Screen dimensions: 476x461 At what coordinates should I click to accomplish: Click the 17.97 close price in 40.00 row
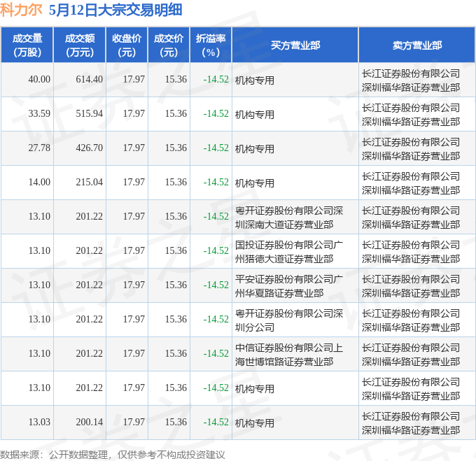pos(134,80)
